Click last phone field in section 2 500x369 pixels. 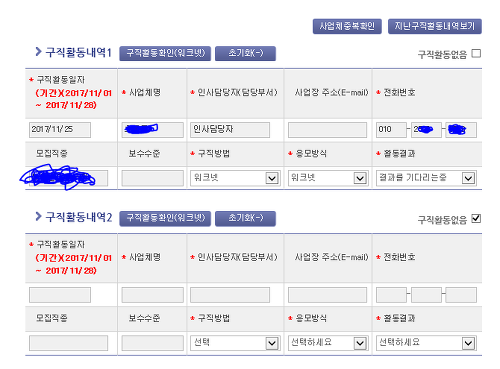pyautogui.click(x=461, y=295)
